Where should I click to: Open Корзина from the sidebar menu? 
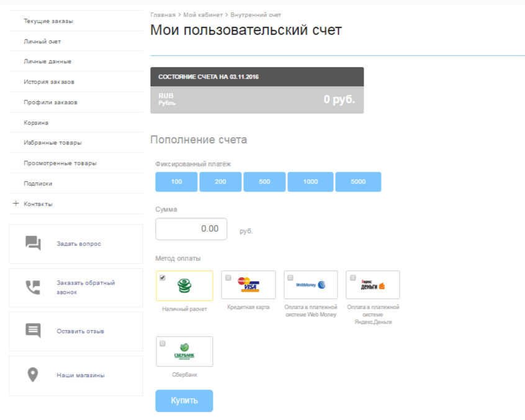(x=36, y=123)
